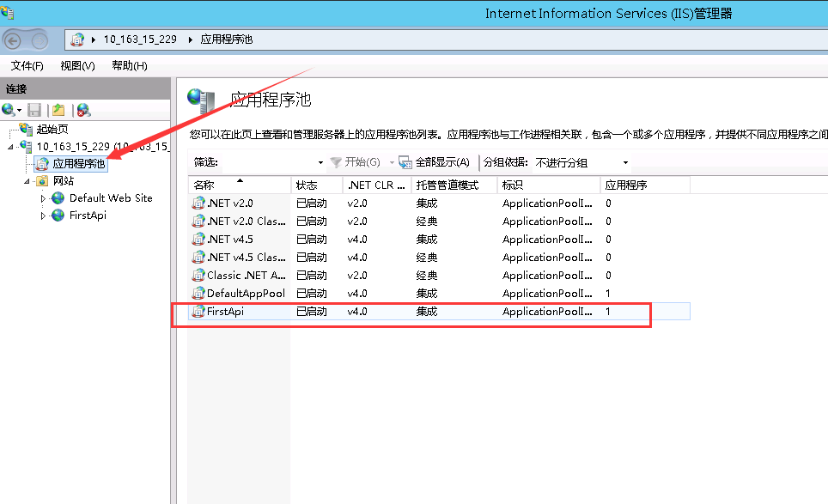This screenshot has height=504, width=828.
Task: Go back using the navigation arrow
Action: point(13,40)
